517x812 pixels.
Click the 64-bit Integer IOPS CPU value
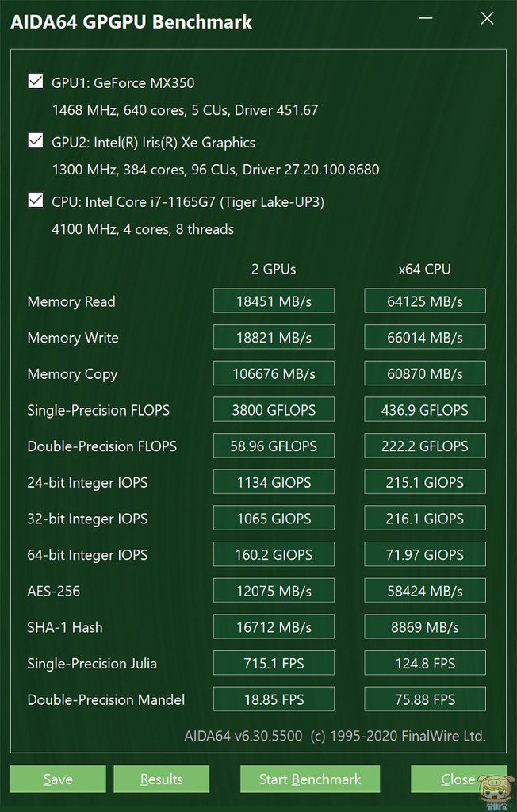click(x=425, y=555)
